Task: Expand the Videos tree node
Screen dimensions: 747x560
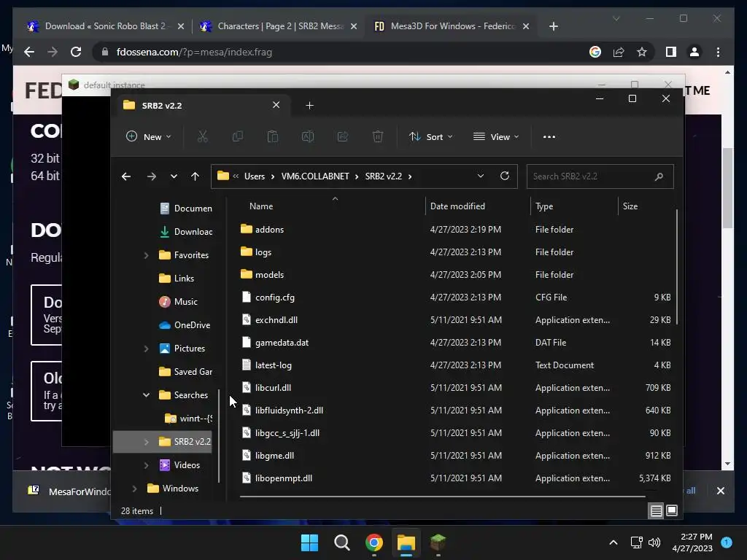Action: [x=146, y=465]
